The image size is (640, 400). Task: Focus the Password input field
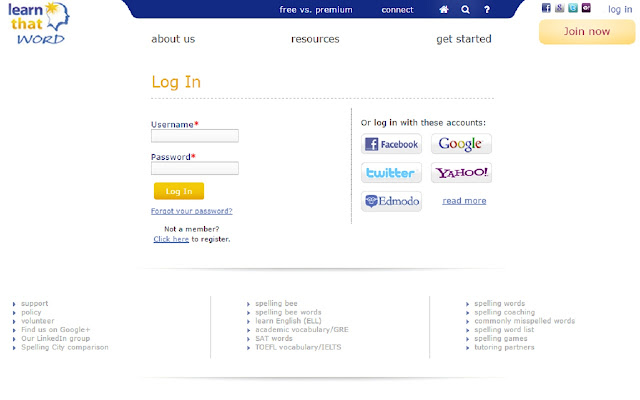click(x=195, y=168)
